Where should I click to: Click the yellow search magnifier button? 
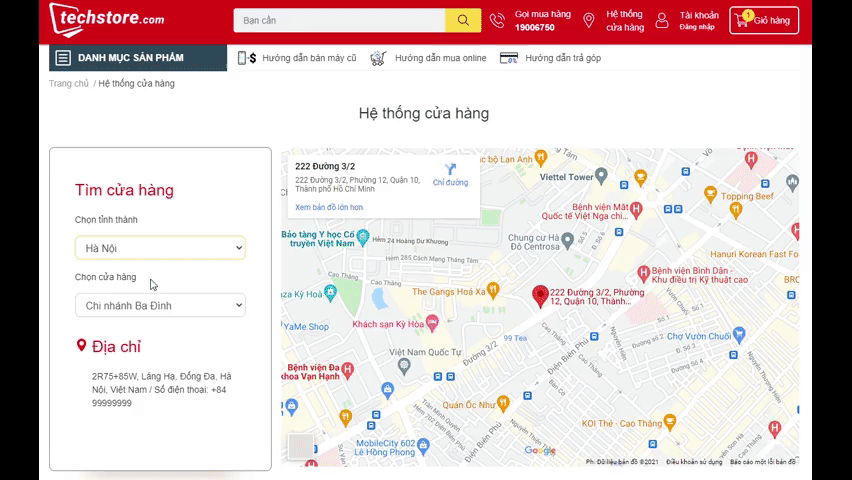[463, 20]
